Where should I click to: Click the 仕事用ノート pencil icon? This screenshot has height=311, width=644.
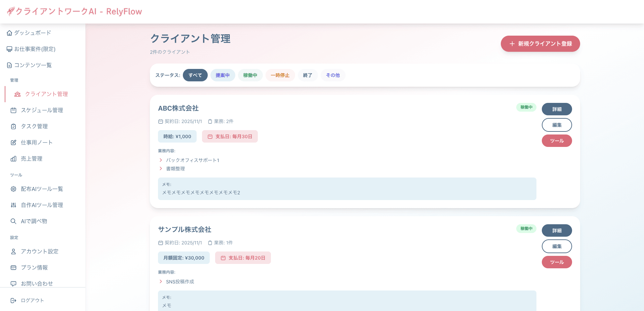point(13,142)
